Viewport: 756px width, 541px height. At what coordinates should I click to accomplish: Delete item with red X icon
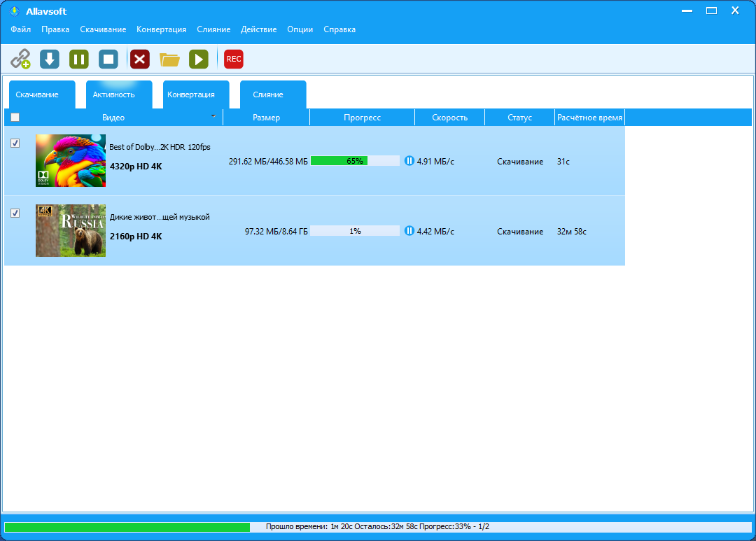140,59
